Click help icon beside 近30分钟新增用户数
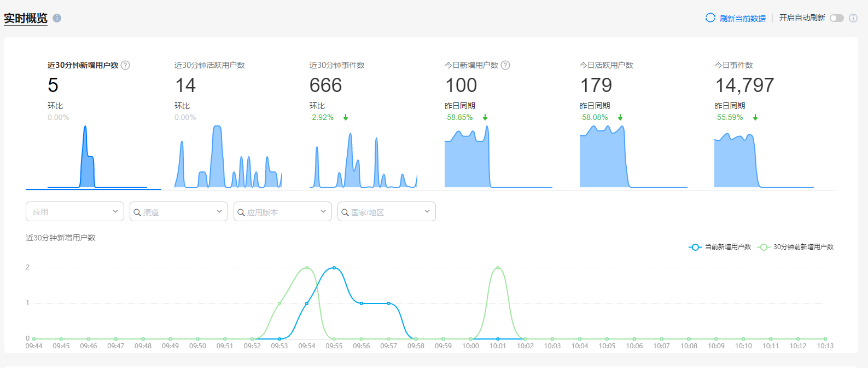868x368 pixels. (125, 65)
